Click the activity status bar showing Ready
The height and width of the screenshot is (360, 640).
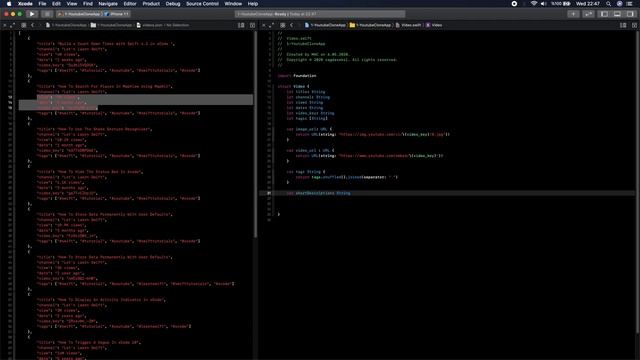[x=320, y=14]
